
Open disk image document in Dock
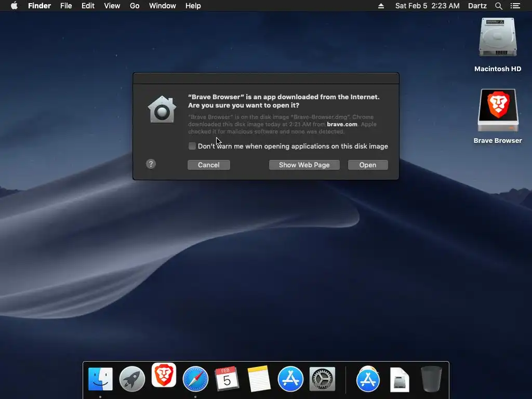(x=400, y=379)
